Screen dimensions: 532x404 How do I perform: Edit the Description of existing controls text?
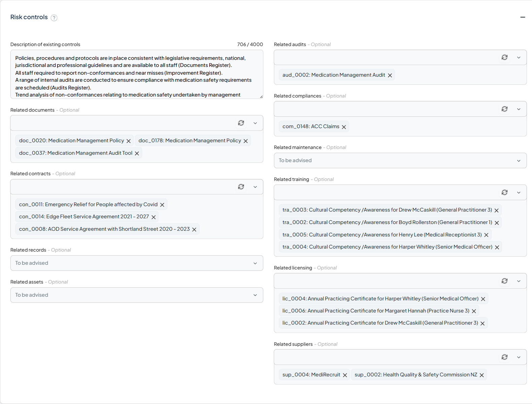pos(137,74)
